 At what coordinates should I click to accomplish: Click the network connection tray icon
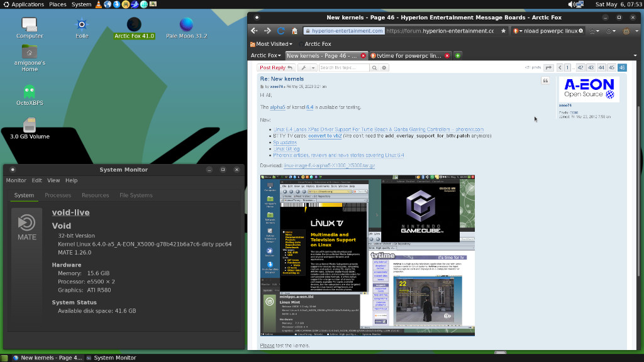[580, 4]
